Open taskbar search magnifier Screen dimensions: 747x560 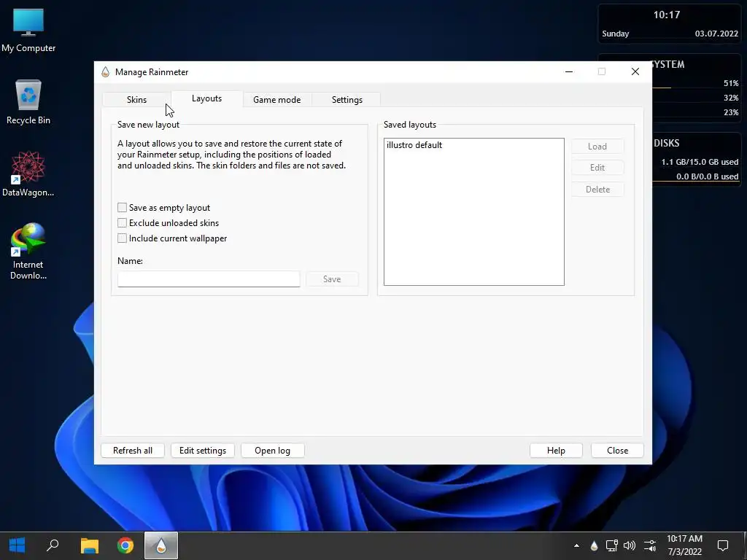53,545
